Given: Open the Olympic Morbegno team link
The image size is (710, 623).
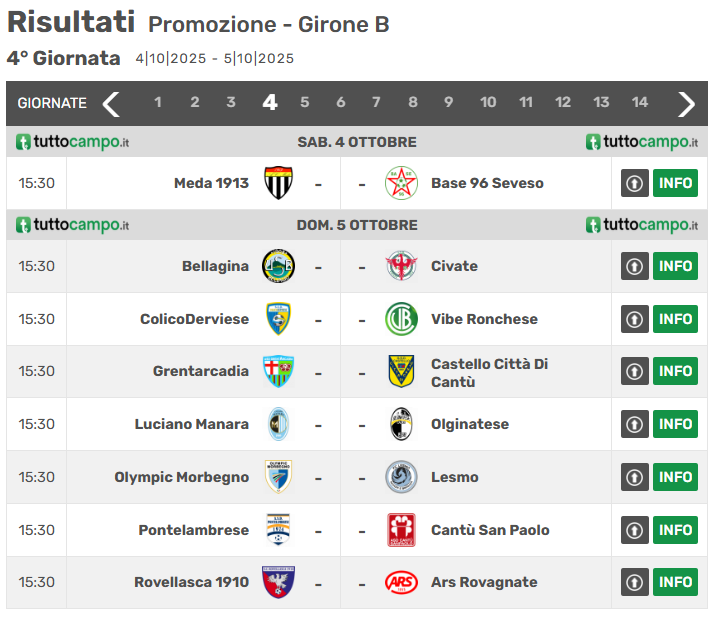Looking at the screenshot, I should click(x=181, y=477).
